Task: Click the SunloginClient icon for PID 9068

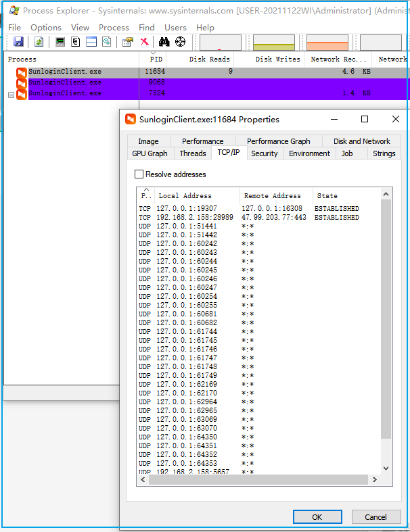Action: [x=22, y=83]
